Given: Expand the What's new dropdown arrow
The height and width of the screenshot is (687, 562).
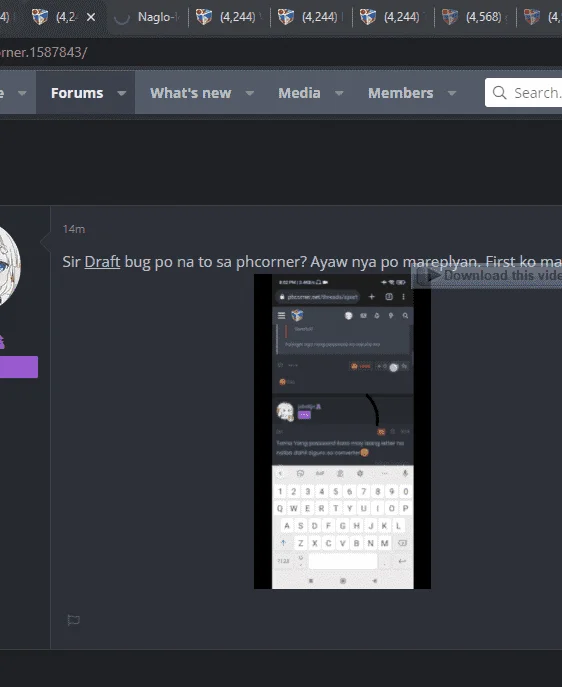Looking at the screenshot, I should click(250, 93).
